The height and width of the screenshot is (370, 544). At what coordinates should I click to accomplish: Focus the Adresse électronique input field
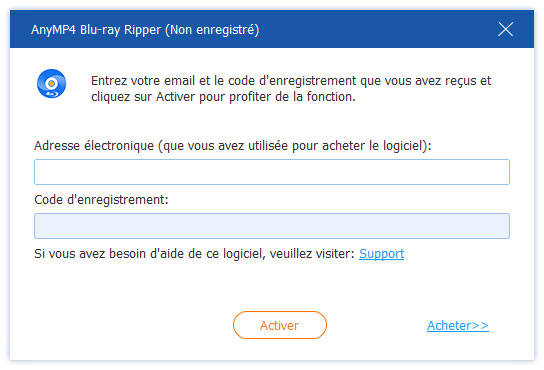272,172
